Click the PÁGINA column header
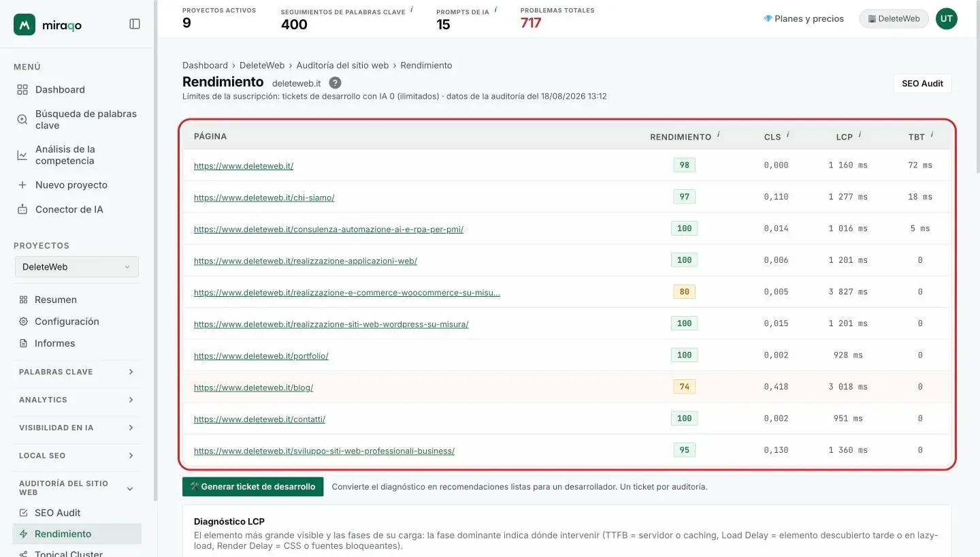Viewport: 980px width, 557px height. pos(210,136)
